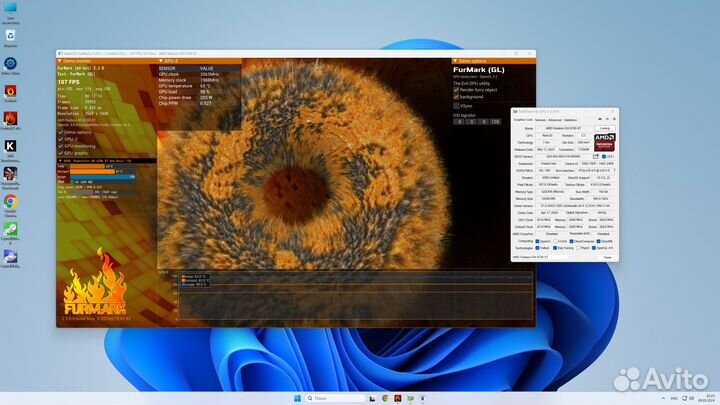Toggle the Demo options checkbox in FurMark
The width and height of the screenshot is (720, 405).
tap(61, 132)
